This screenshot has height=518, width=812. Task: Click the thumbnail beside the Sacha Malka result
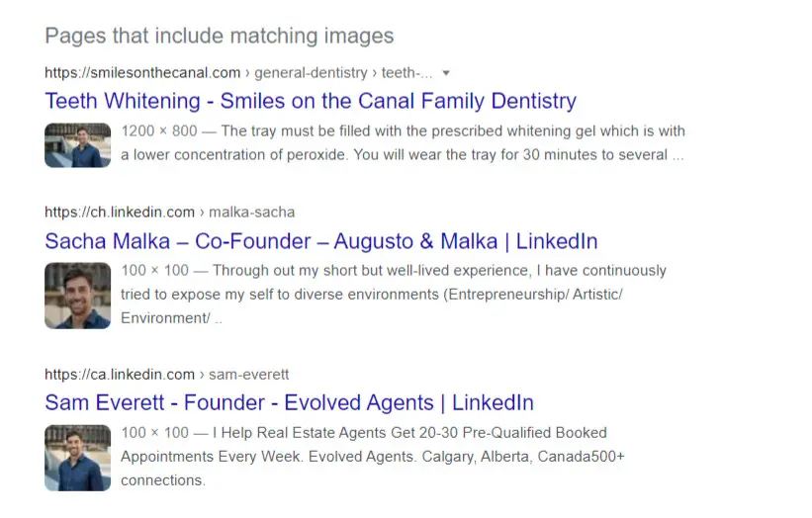(x=78, y=296)
